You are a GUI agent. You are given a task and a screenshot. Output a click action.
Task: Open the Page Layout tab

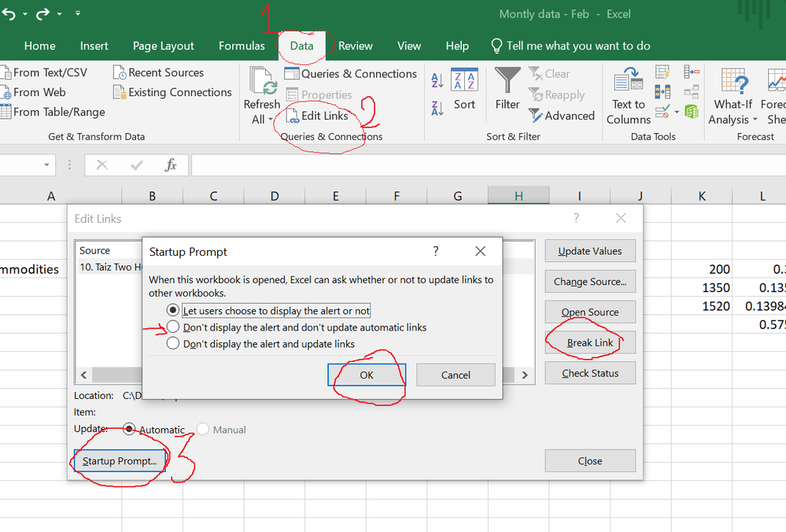tap(163, 46)
